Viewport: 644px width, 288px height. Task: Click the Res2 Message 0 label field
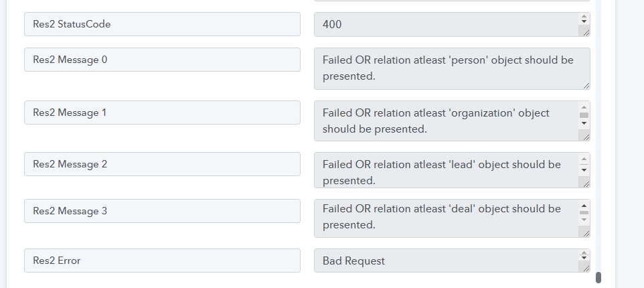162,60
